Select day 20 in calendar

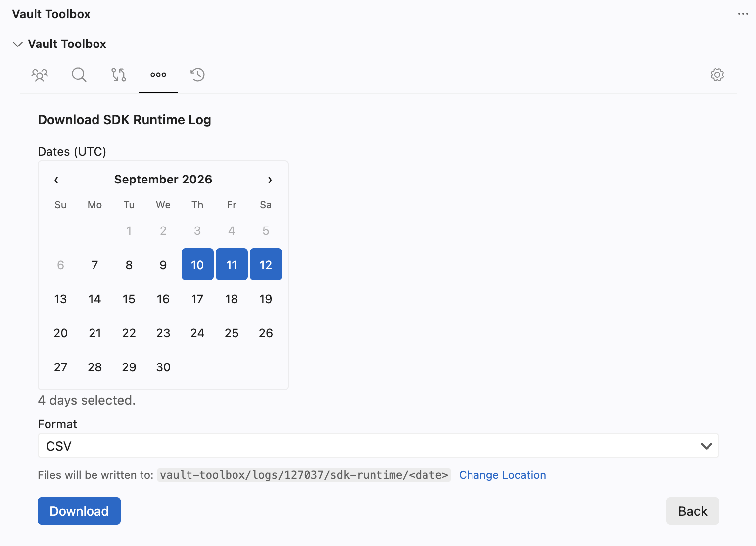[61, 333]
